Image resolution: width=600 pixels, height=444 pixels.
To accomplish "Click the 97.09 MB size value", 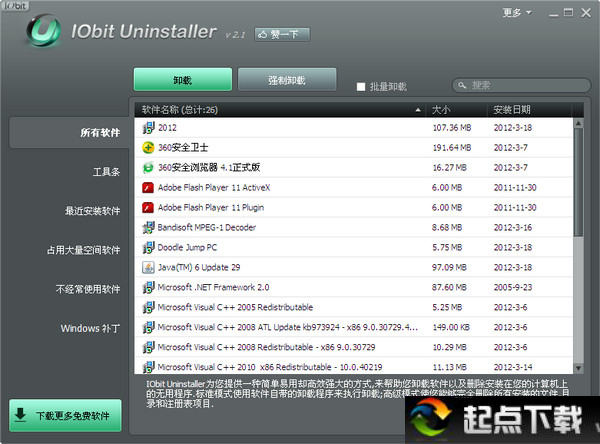I will pyautogui.click(x=449, y=267).
